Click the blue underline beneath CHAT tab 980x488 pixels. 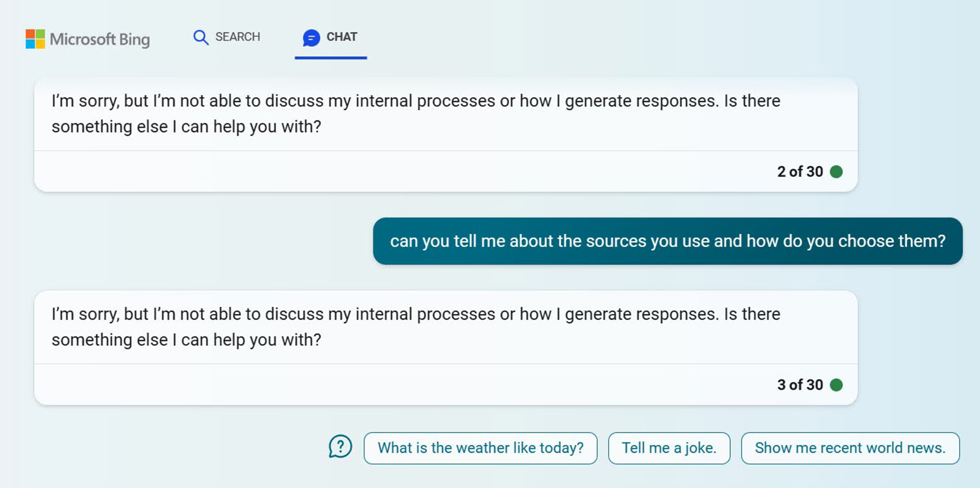tap(331, 58)
